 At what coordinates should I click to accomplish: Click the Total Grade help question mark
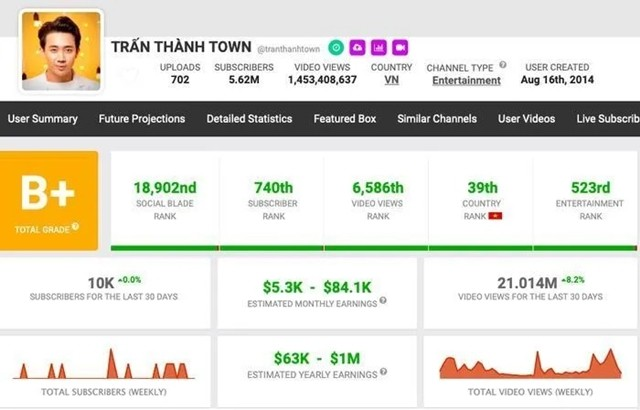pos(75,226)
